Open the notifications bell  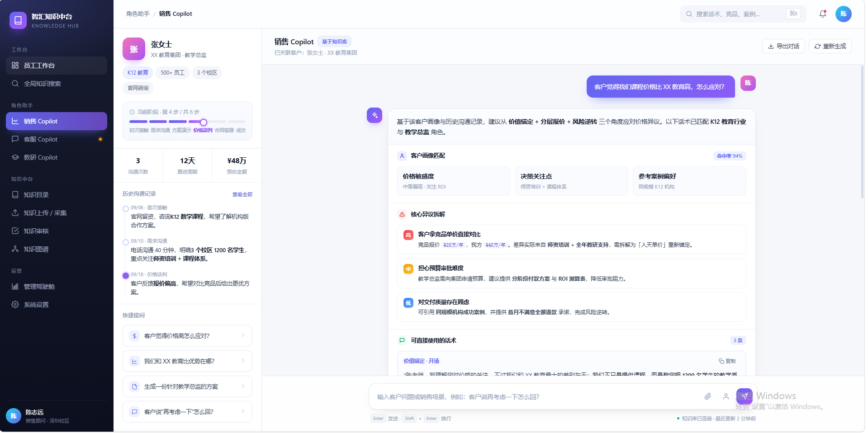coord(822,14)
